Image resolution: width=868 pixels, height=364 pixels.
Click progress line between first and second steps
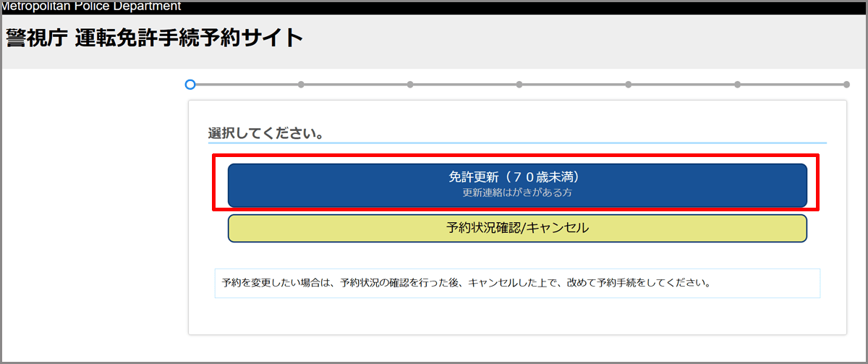click(x=246, y=85)
